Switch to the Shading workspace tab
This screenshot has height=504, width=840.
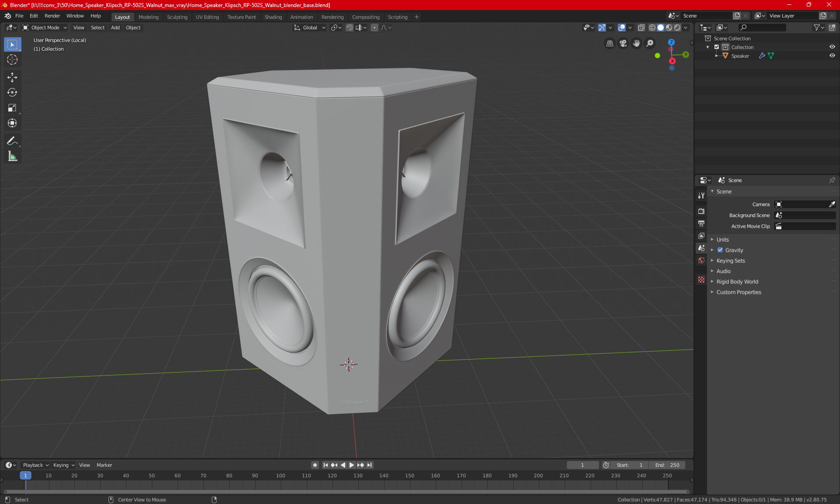pyautogui.click(x=273, y=17)
